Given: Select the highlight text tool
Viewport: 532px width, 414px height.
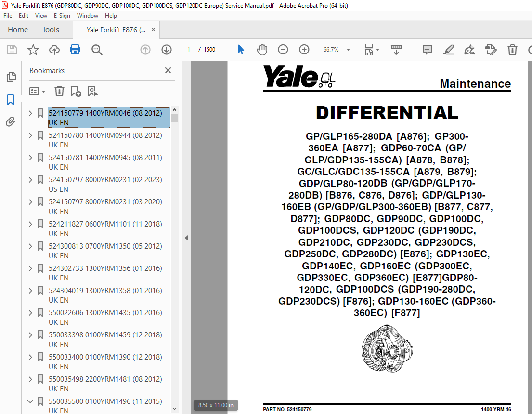Looking at the screenshot, I should [449, 50].
